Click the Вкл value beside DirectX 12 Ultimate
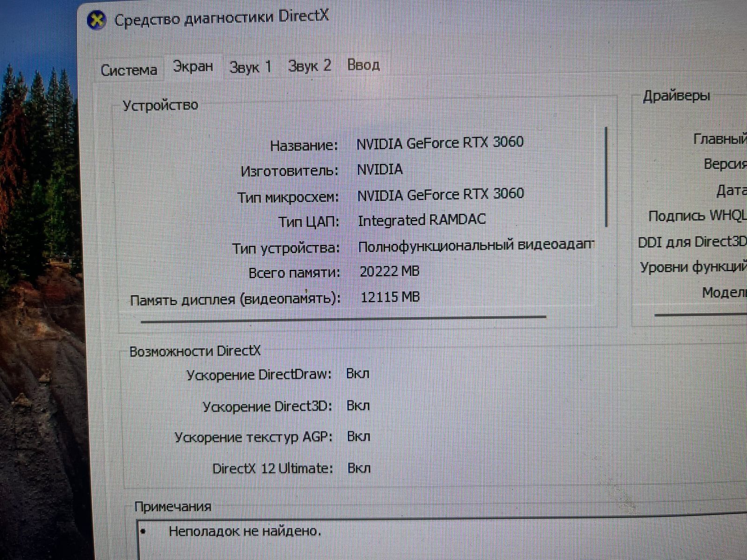This screenshot has height=560, width=747. [359, 468]
